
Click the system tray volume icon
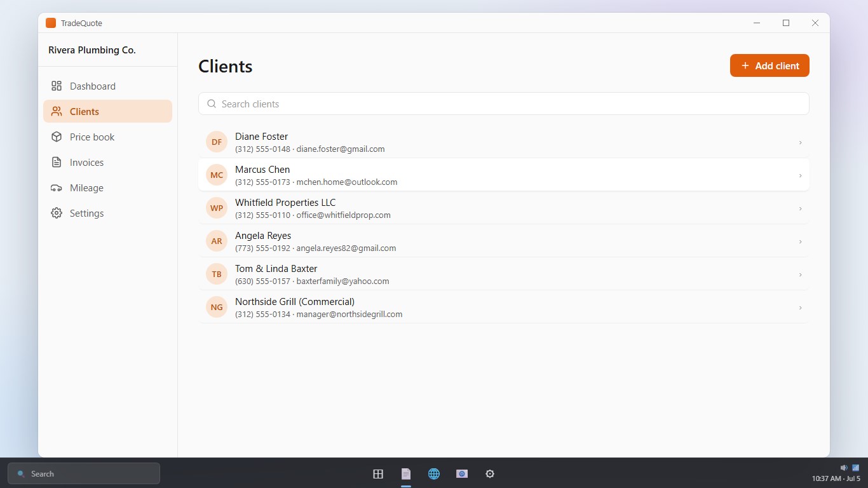(x=844, y=468)
